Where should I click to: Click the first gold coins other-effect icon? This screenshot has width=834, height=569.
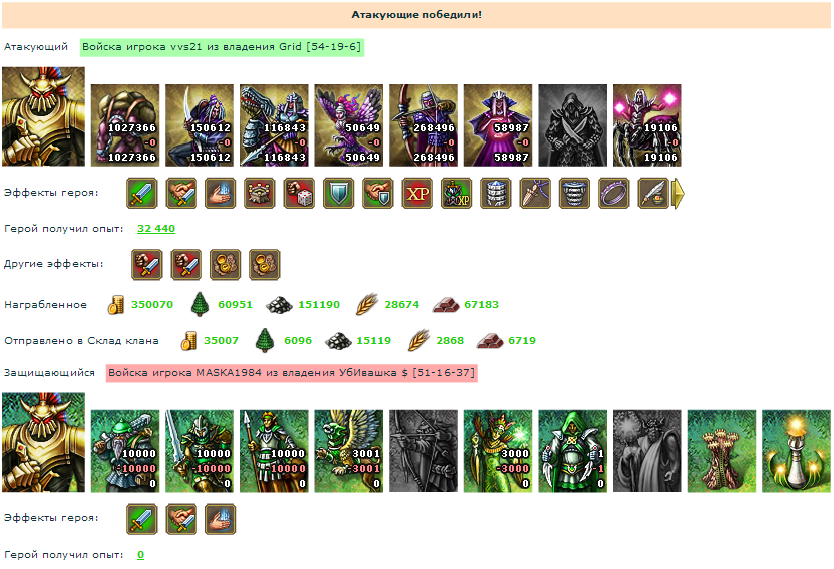(x=226, y=264)
